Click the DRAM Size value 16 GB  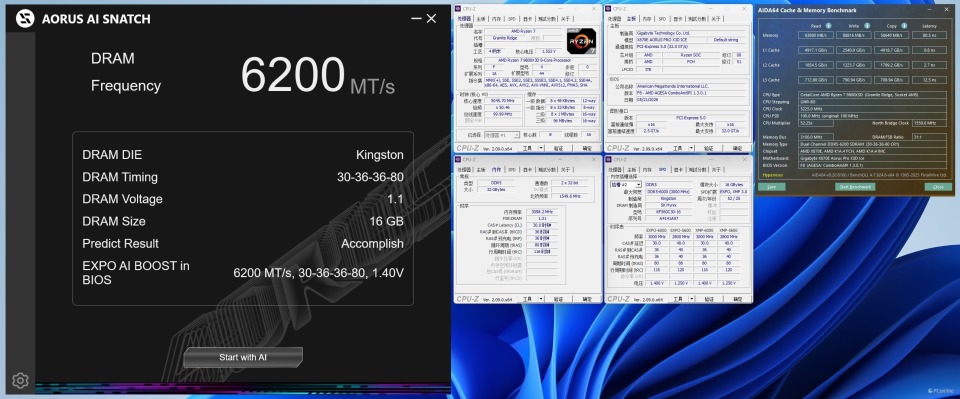(x=386, y=221)
